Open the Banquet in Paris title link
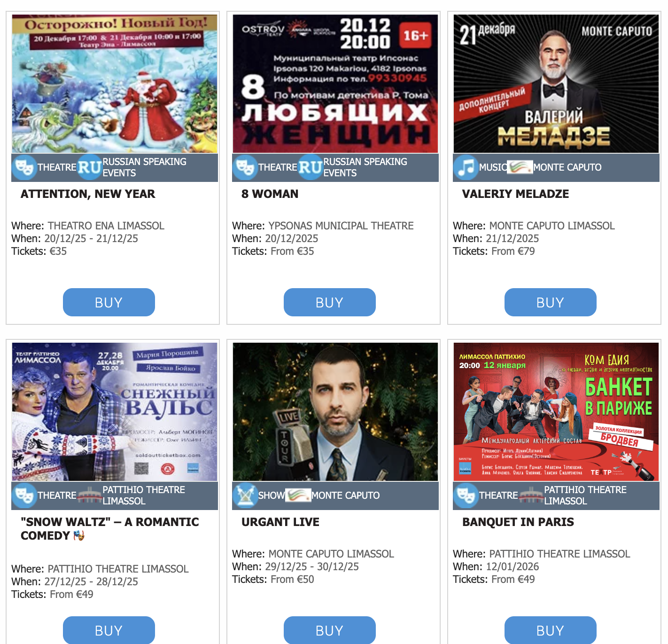This screenshot has width=668, height=644. 518,522
